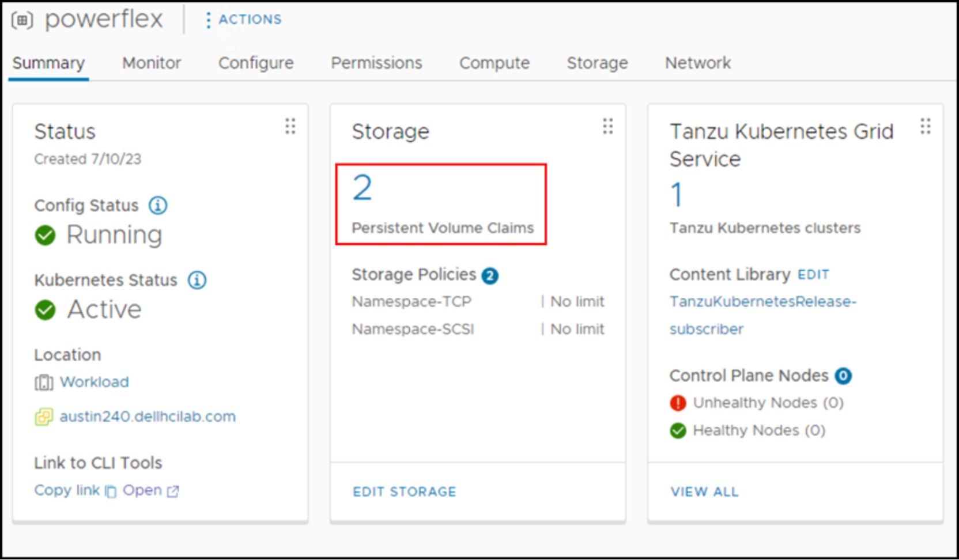Click the copy clipboard icon
959x560 pixels.
point(111,491)
